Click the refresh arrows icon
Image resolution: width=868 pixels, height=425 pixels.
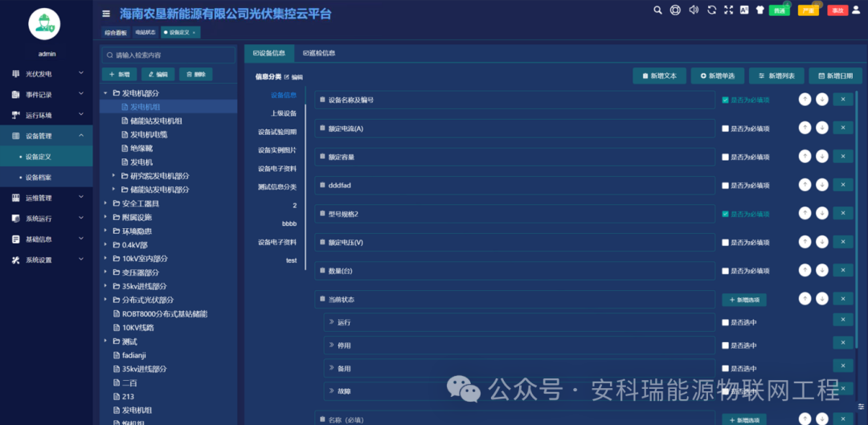point(712,10)
